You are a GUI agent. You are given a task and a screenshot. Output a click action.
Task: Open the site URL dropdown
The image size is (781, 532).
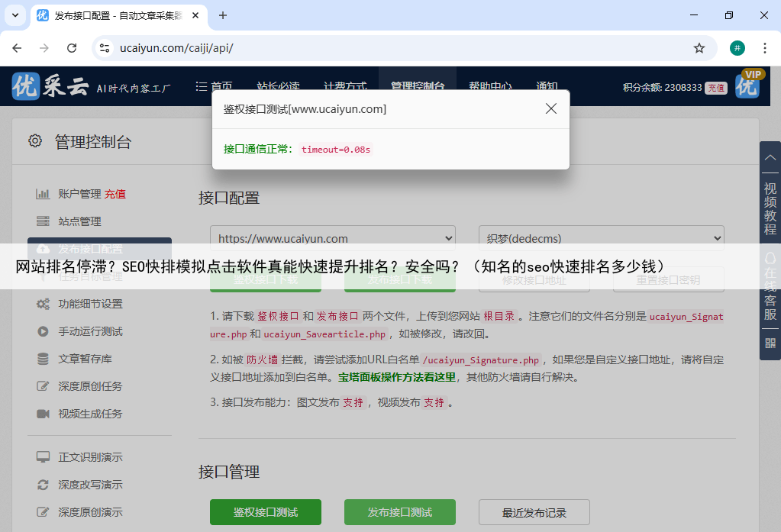coord(332,238)
